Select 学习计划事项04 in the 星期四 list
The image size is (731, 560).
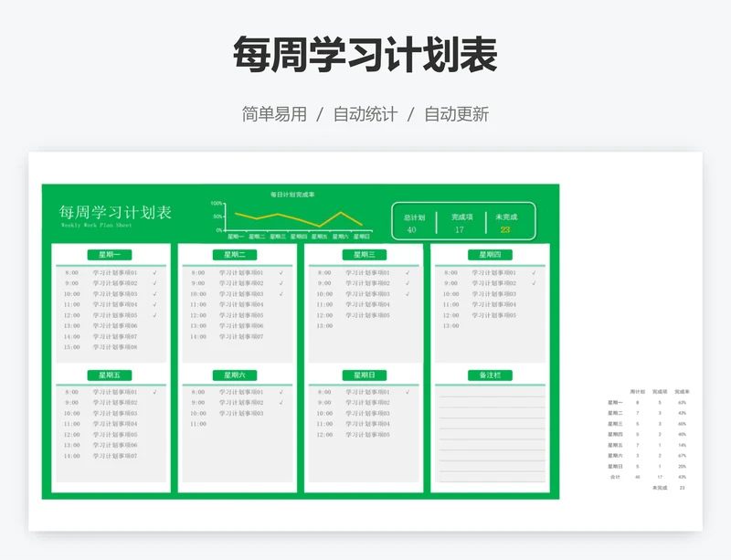(493, 304)
